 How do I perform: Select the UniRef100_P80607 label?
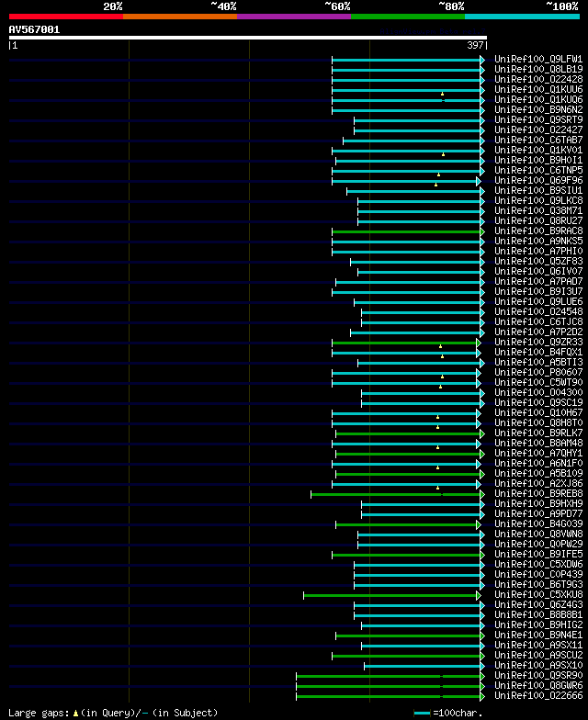tap(538, 373)
